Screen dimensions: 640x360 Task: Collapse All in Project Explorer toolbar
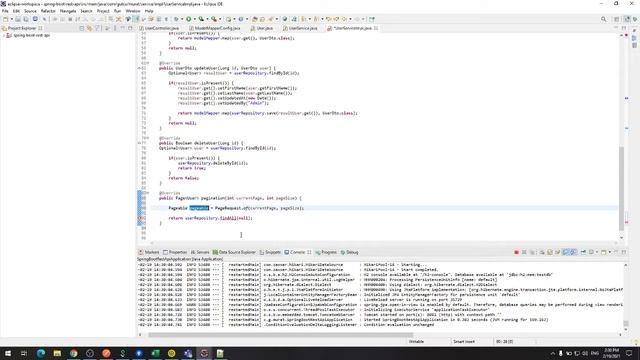click(82, 28)
